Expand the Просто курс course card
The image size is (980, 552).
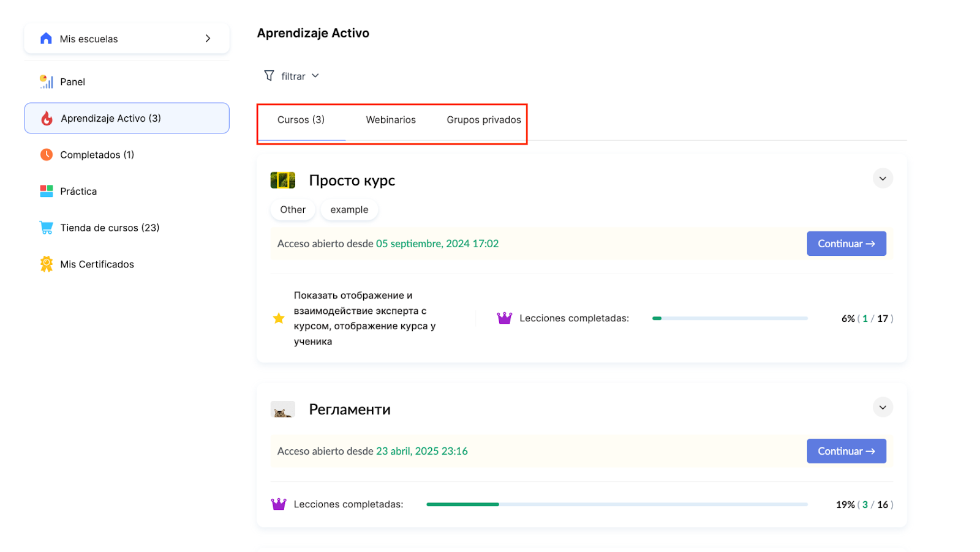coord(883,179)
